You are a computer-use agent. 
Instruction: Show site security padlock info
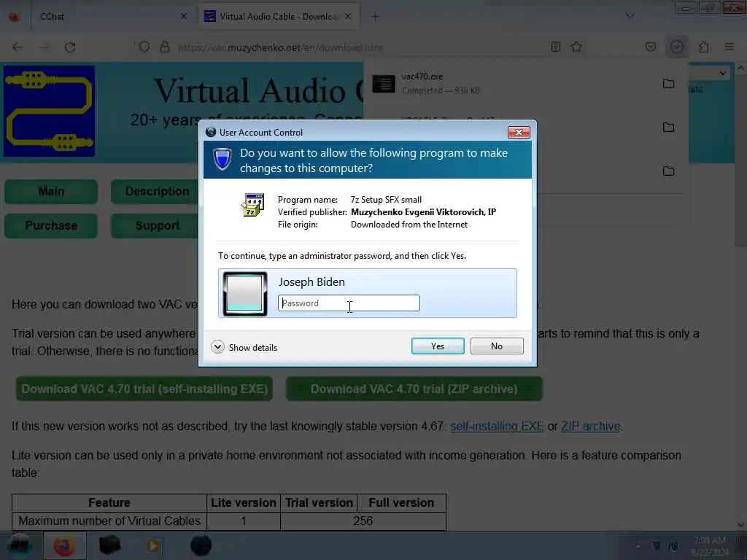tap(165, 47)
